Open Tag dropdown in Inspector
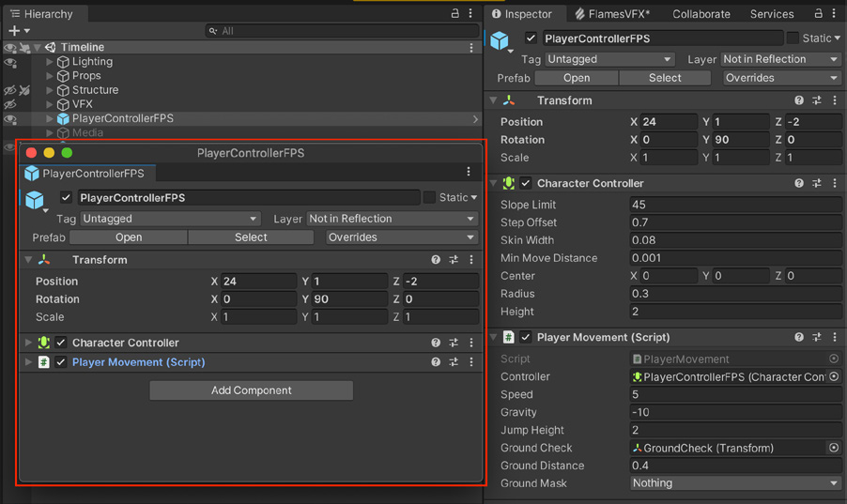Screen dimensions: 847x504 pos(609,59)
